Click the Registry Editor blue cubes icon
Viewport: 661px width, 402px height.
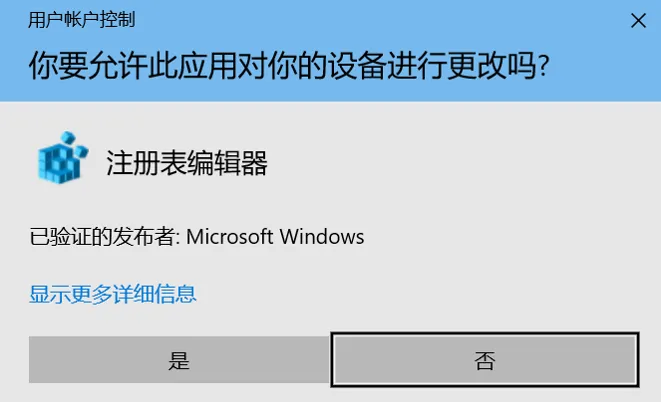(x=62, y=158)
